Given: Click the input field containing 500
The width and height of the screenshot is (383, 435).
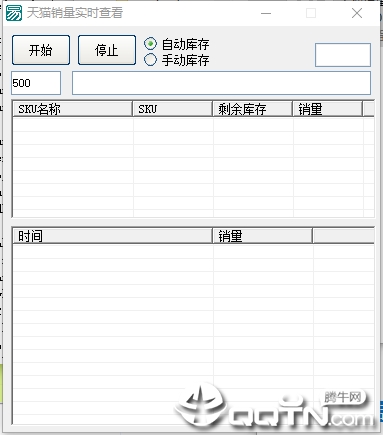Looking at the screenshot, I should pos(36,83).
